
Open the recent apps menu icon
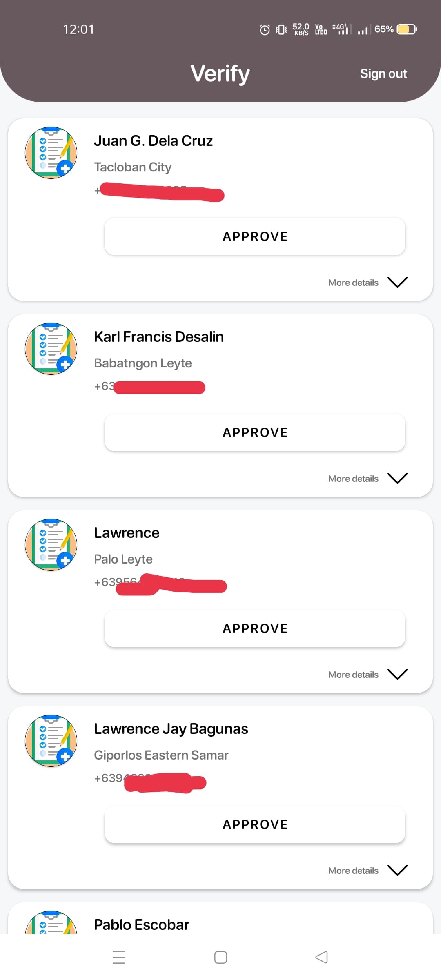(119, 957)
